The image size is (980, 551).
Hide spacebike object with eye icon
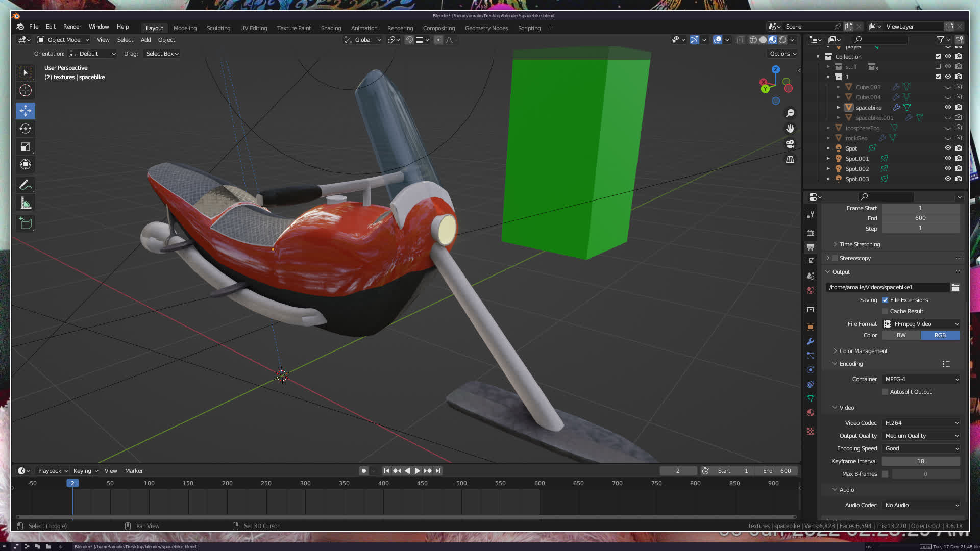click(948, 107)
